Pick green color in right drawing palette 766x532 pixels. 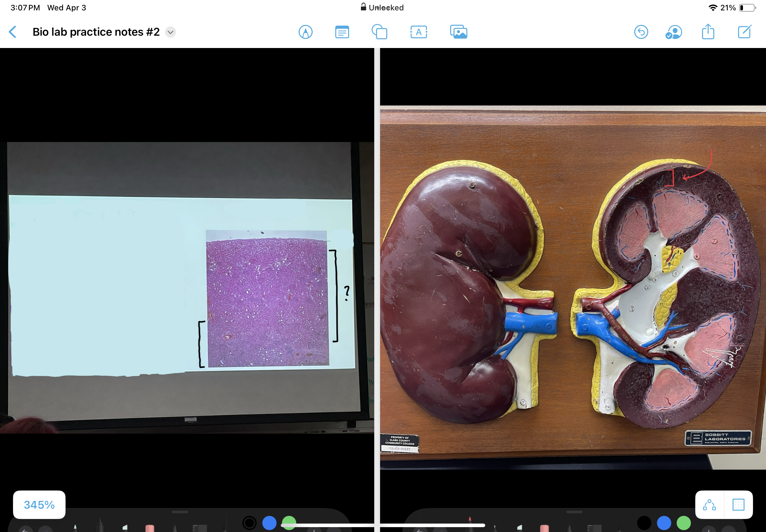point(684,523)
